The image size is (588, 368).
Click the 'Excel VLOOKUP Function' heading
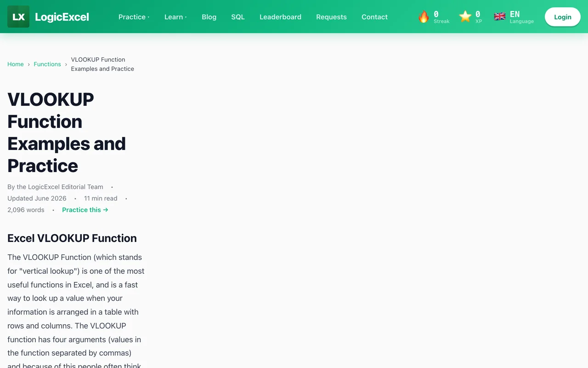click(72, 238)
